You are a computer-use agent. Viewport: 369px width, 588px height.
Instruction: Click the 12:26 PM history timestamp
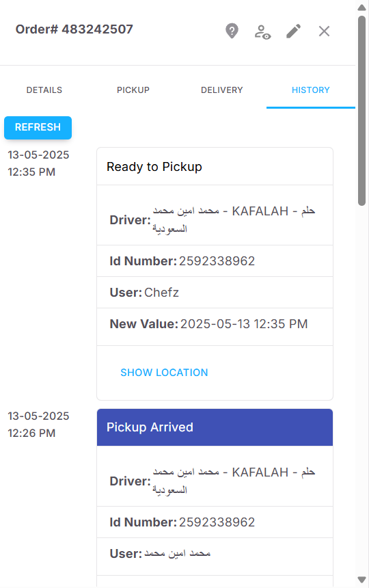[x=31, y=433]
